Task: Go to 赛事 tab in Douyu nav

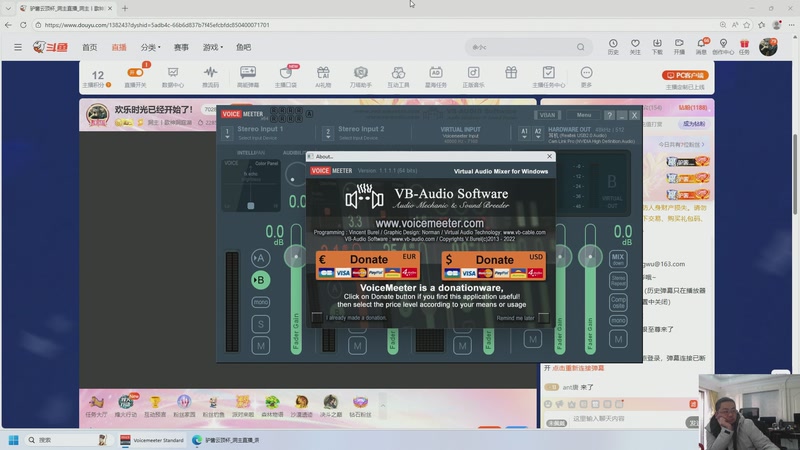Action: (x=181, y=47)
